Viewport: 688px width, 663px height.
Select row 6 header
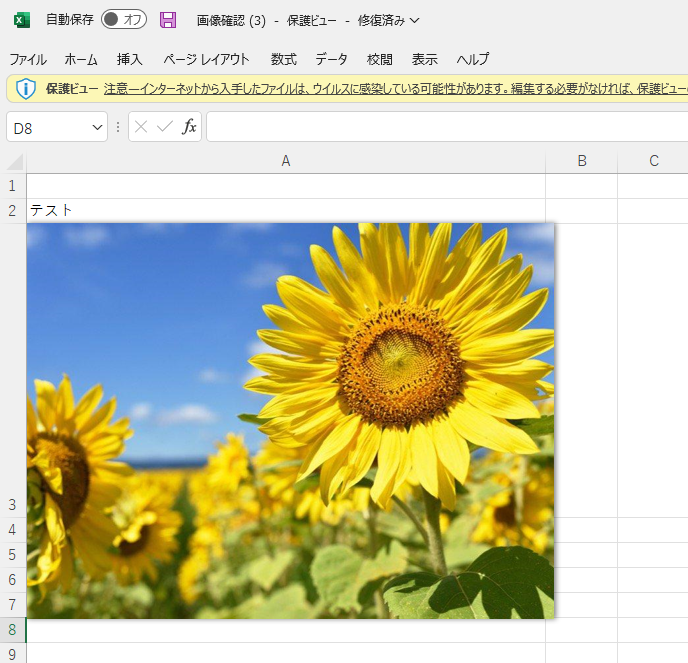pos(13,580)
